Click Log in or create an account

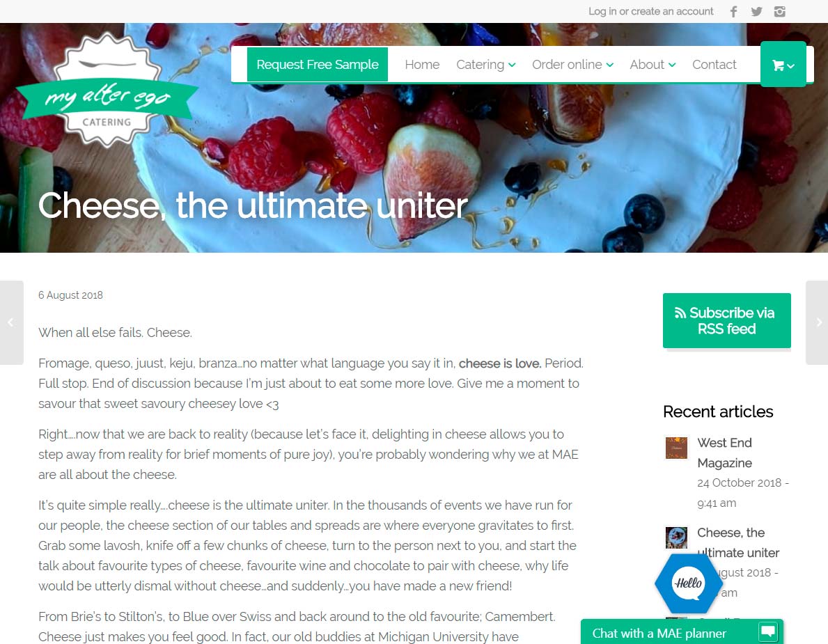(650, 12)
